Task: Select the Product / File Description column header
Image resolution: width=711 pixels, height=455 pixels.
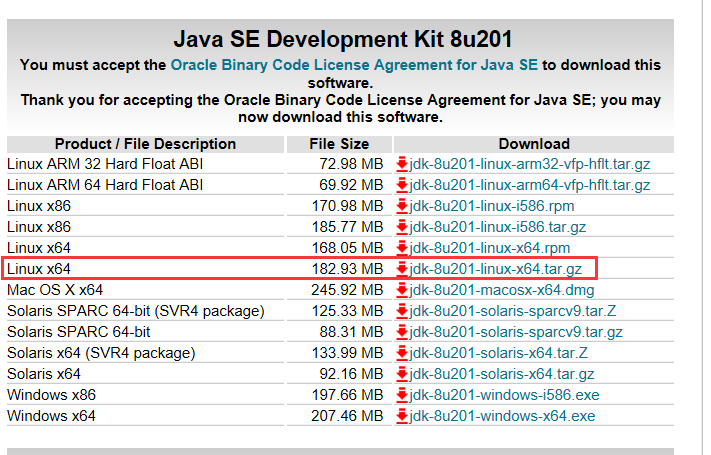Action: pos(146,144)
